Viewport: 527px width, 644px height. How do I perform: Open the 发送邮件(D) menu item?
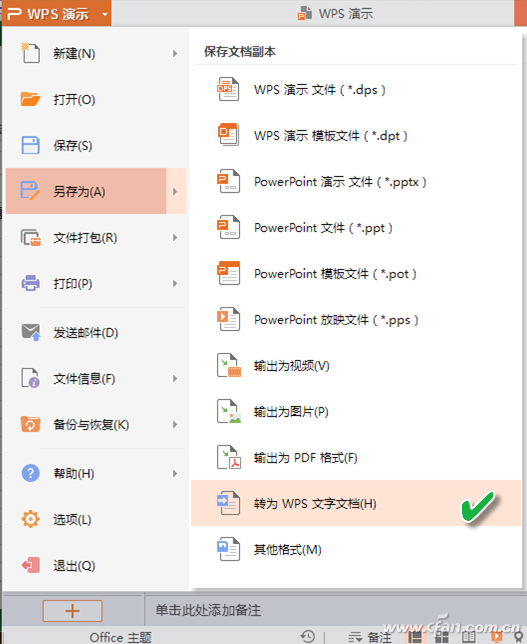96,332
